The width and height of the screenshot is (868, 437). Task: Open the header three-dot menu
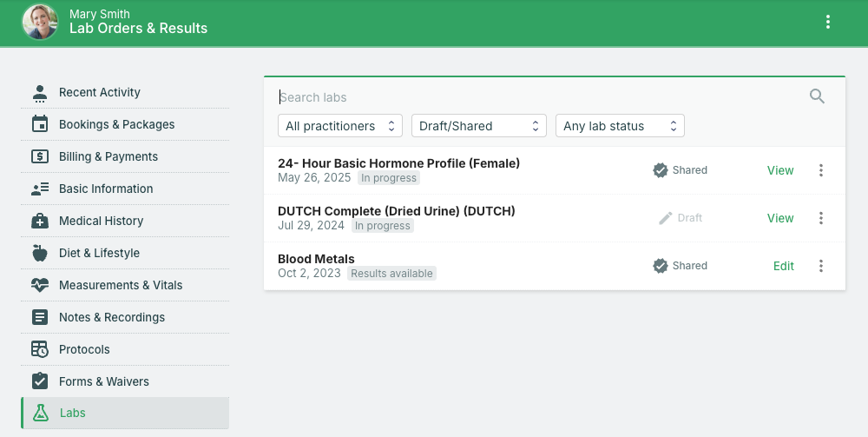[x=828, y=23]
